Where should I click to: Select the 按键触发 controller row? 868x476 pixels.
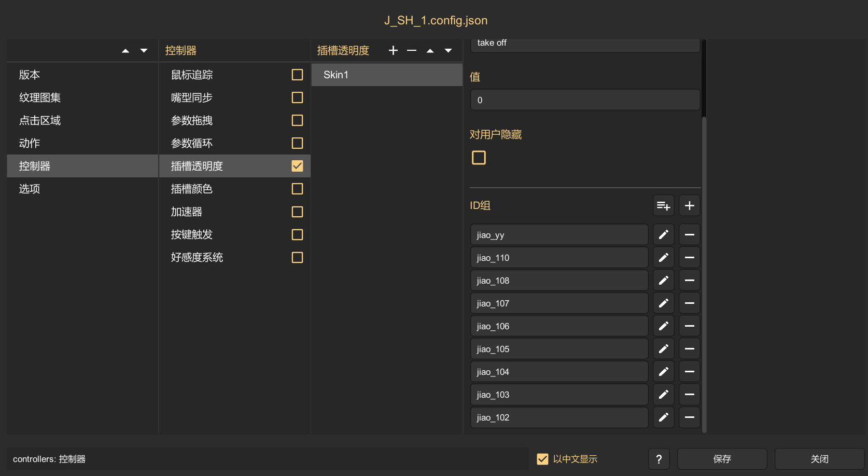pos(235,234)
